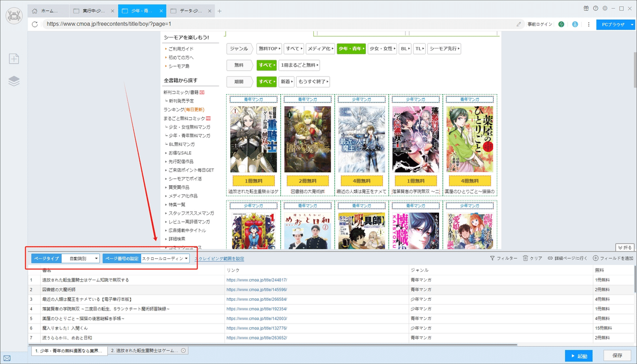
Task: Open the ジャンル 無料TOP filter
Action: coord(269,49)
